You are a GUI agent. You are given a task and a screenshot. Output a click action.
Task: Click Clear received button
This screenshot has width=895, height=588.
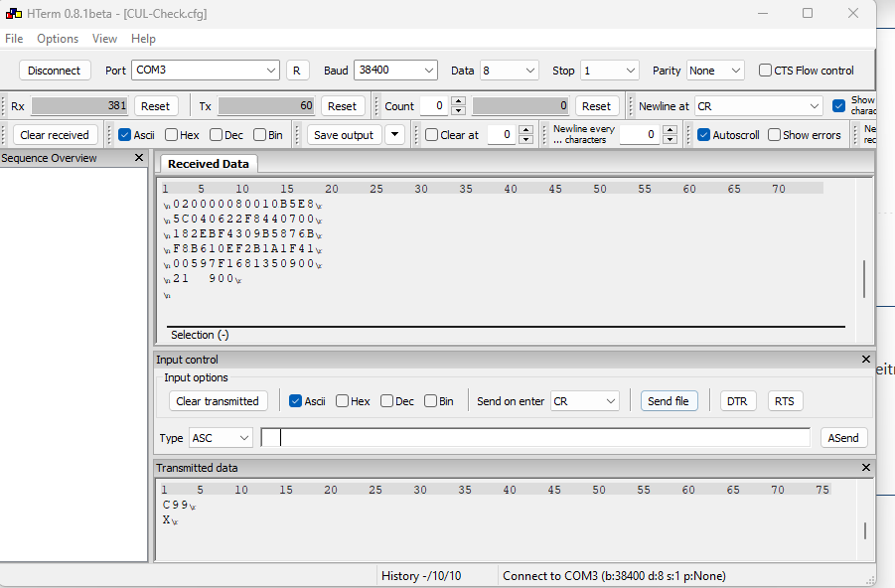(55, 135)
